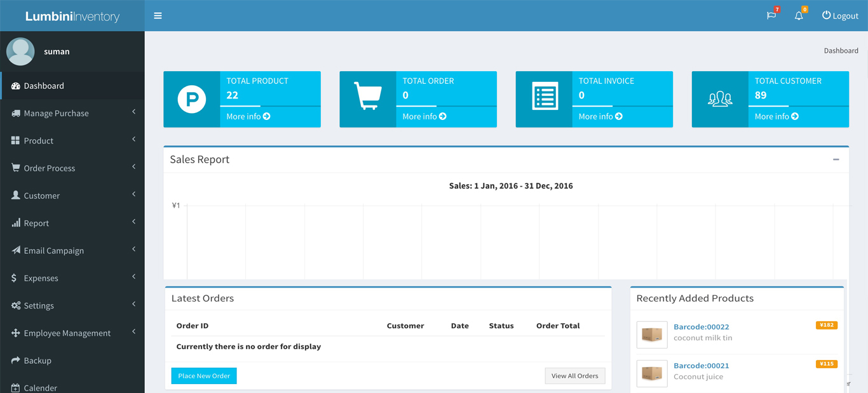Click the Total Product 'P' icon
The width and height of the screenshot is (868, 393).
point(192,100)
